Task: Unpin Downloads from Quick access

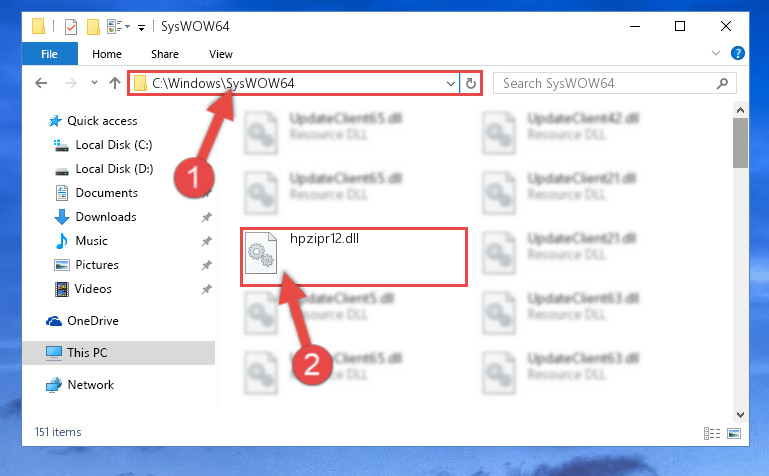Action: click(206, 217)
